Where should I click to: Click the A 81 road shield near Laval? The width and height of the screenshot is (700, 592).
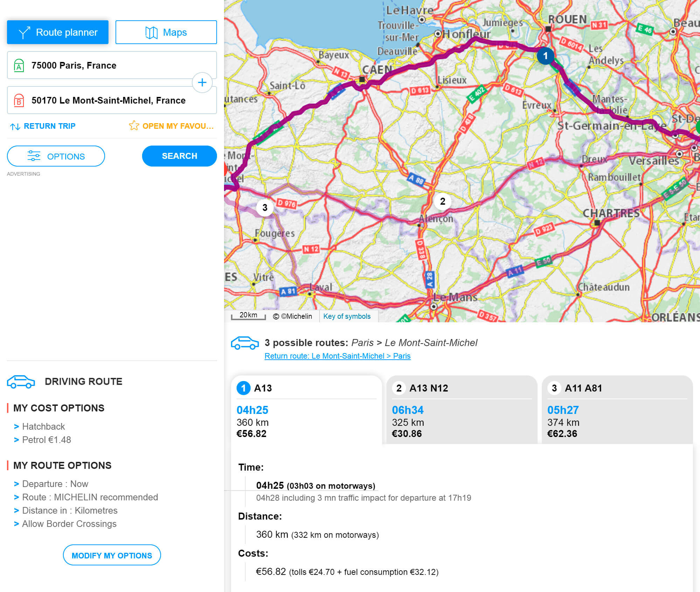[x=288, y=291]
